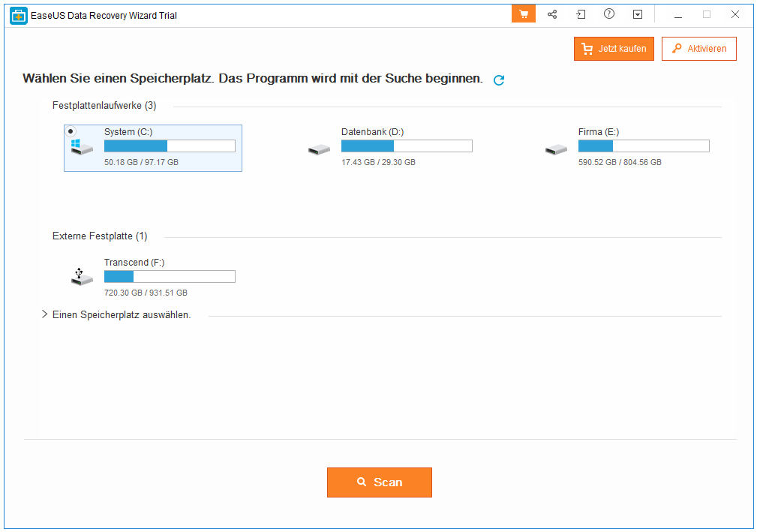Click the 'Externe Festplatte (1)' heading
Screen dimensions: 757x532
pos(100,236)
